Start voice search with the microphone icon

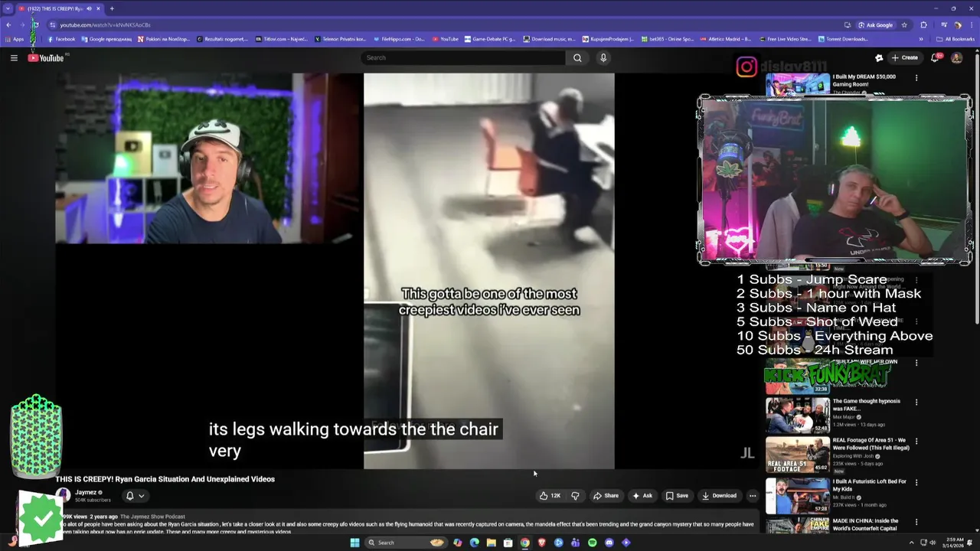pyautogui.click(x=603, y=57)
